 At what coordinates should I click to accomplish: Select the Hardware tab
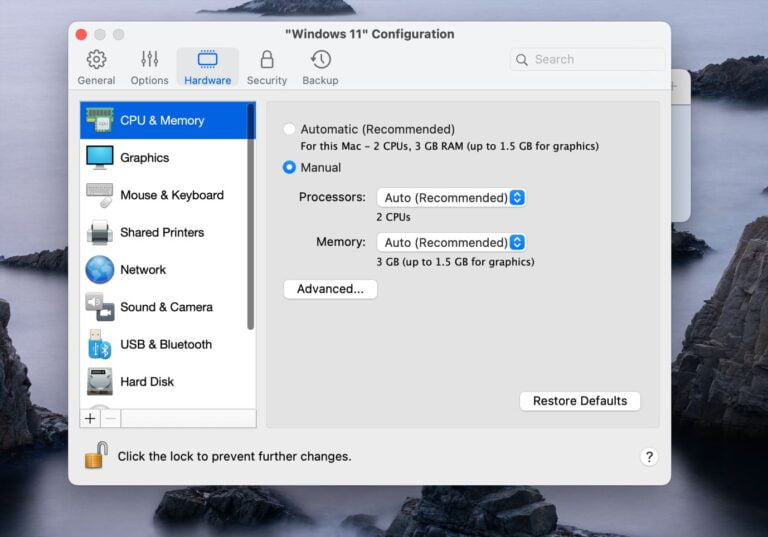point(208,67)
